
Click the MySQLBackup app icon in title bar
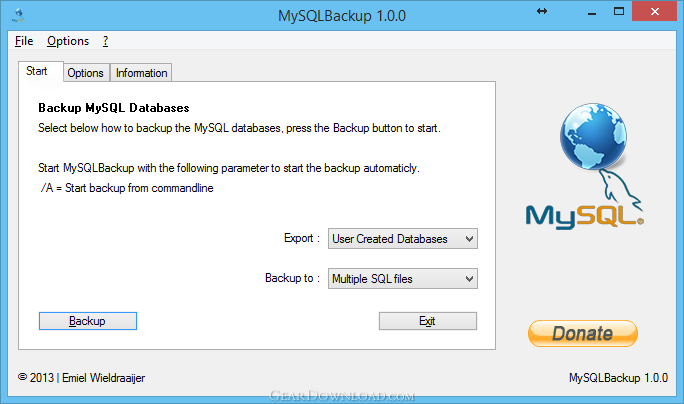click(x=18, y=15)
